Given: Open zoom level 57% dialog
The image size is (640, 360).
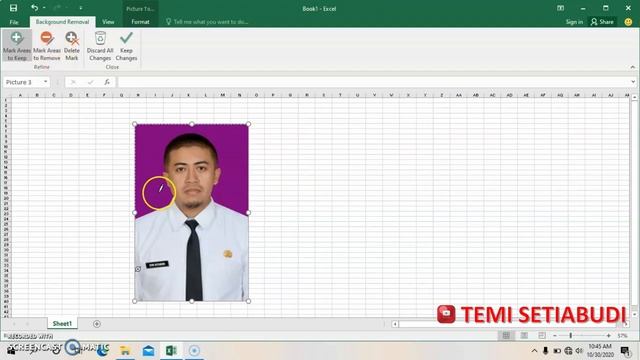Looking at the screenshot, I should pos(622,336).
